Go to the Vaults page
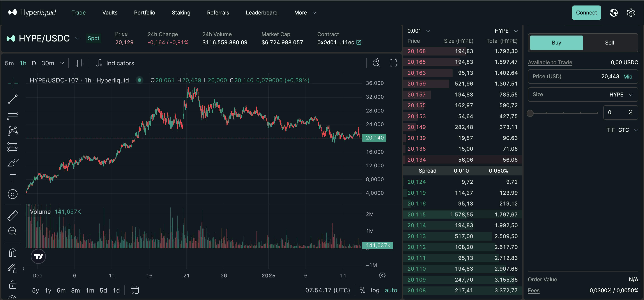The height and width of the screenshot is (300, 644). tap(110, 13)
